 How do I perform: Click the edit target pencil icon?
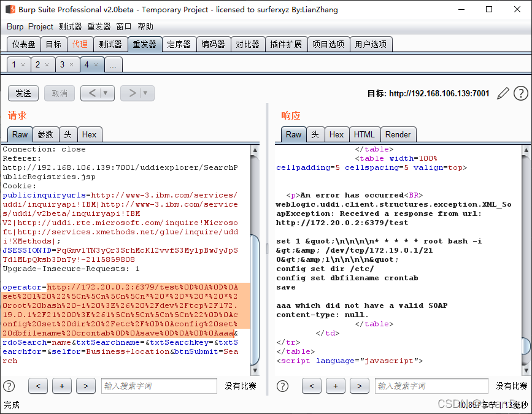click(503, 93)
